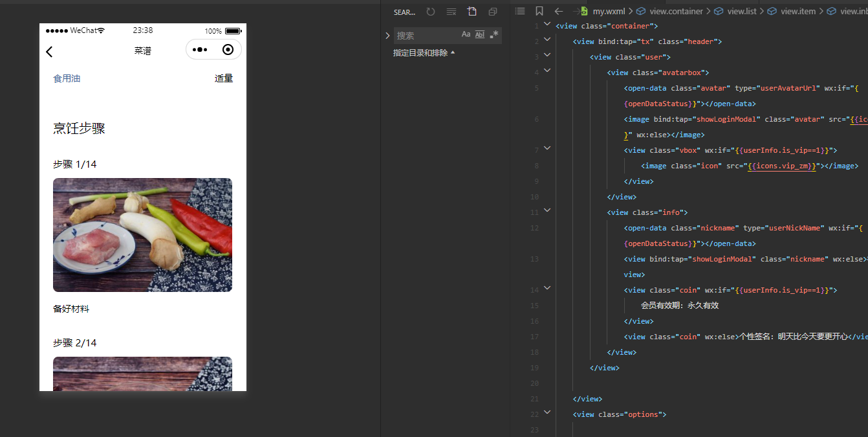Tap the step 1/14 ingredients photo
This screenshot has height=437, width=868.
point(142,235)
